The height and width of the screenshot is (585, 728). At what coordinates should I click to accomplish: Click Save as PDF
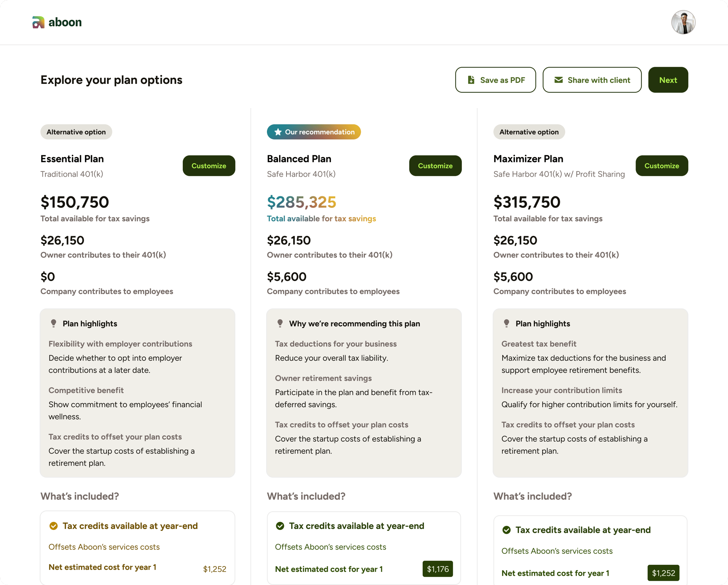[x=496, y=80]
